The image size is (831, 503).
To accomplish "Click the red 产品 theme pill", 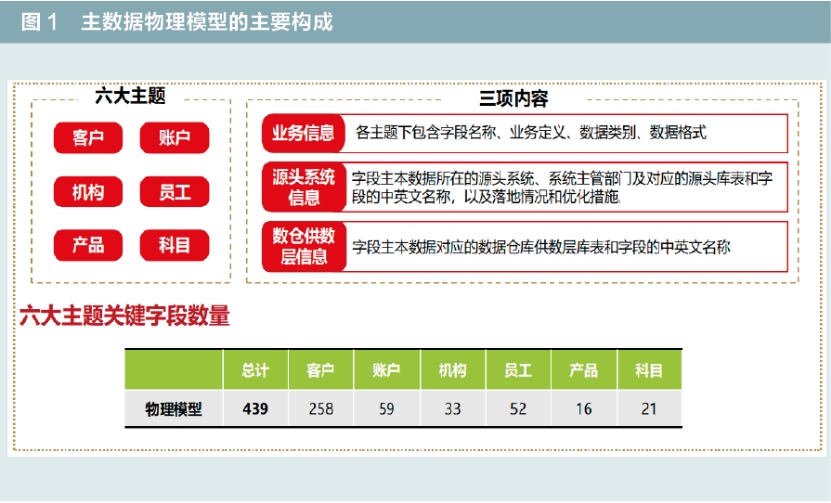I will tap(88, 245).
